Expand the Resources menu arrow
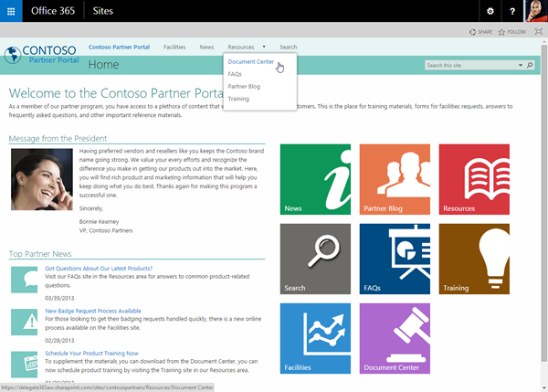The width and height of the screenshot is (548, 392). 264,47
